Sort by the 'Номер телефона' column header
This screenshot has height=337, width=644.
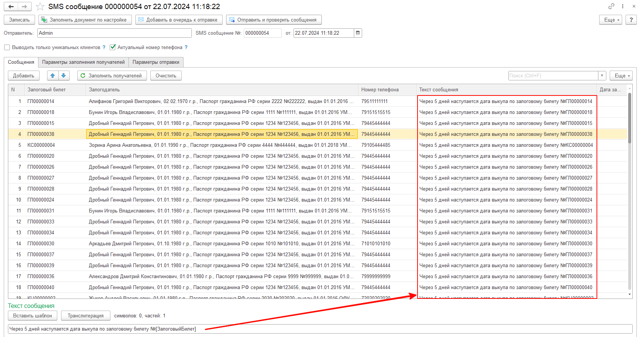click(x=387, y=89)
